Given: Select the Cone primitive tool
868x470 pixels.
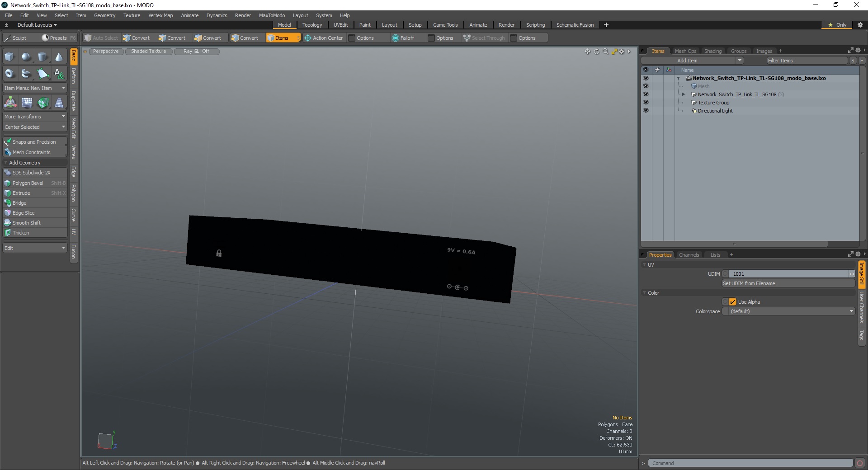Looking at the screenshot, I should click(x=59, y=56).
